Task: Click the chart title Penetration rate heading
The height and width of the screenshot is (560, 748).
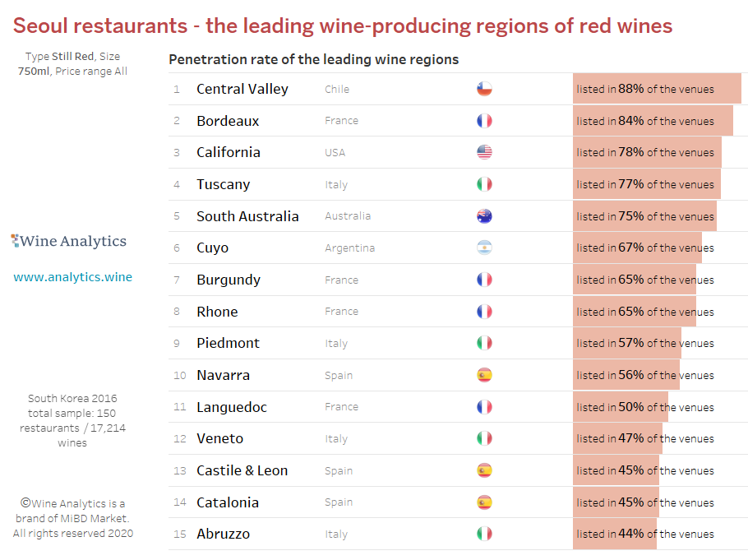Action: pos(313,60)
